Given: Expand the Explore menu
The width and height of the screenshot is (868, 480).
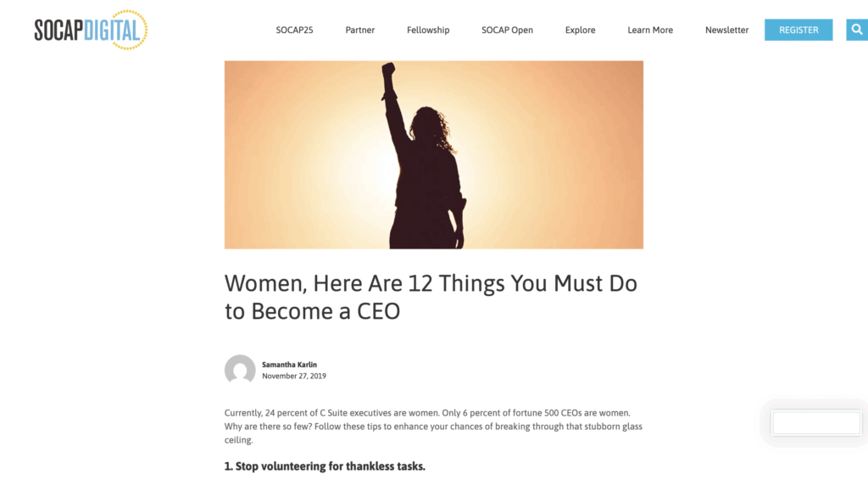Looking at the screenshot, I should [580, 30].
